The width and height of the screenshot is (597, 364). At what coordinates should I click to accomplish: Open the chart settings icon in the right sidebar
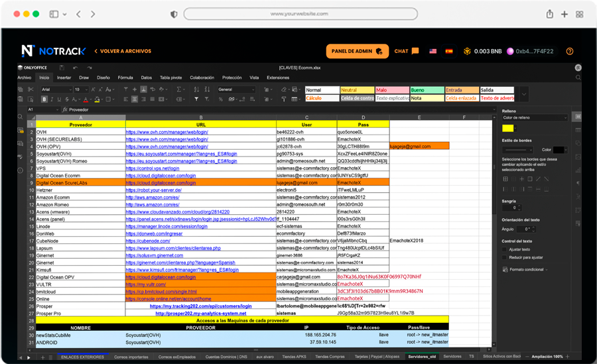[578, 170]
